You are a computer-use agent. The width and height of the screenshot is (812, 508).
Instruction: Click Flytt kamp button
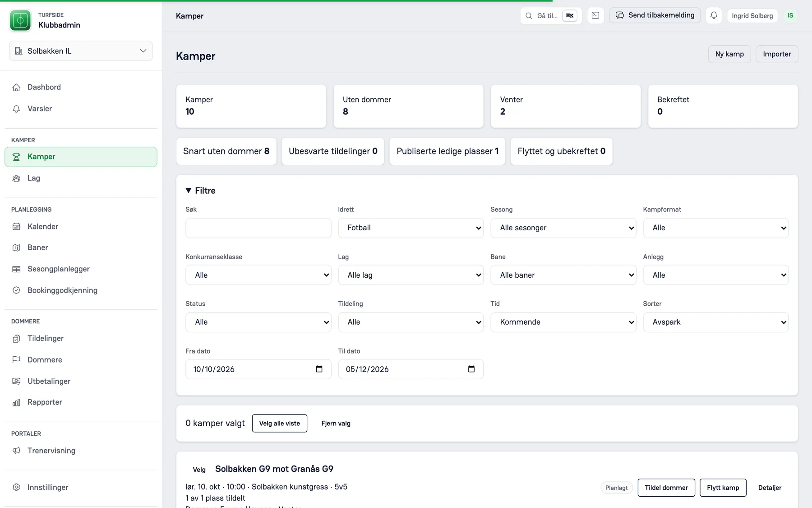(x=723, y=488)
